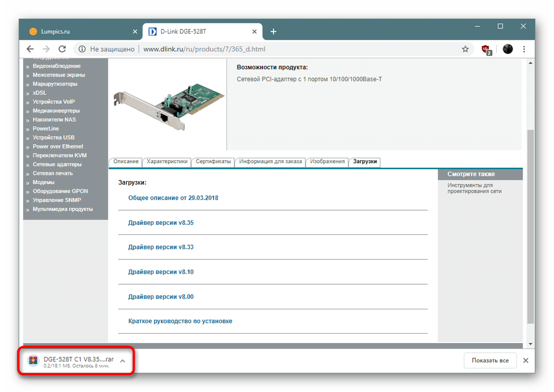Open Переключатели KVM category

tap(59, 156)
